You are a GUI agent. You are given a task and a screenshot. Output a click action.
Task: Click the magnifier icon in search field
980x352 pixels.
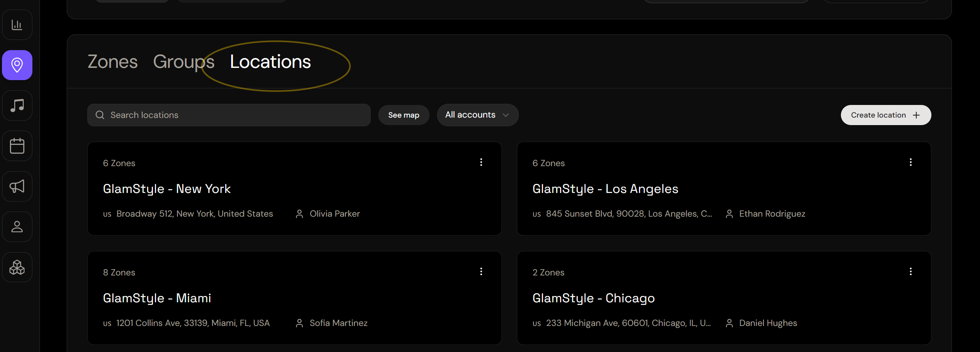(x=100, y=115)
